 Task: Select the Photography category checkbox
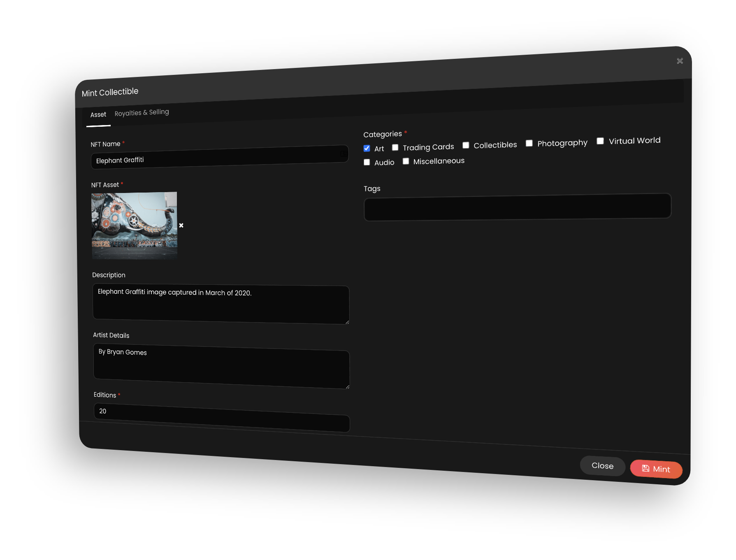click(x=529, y=143)
